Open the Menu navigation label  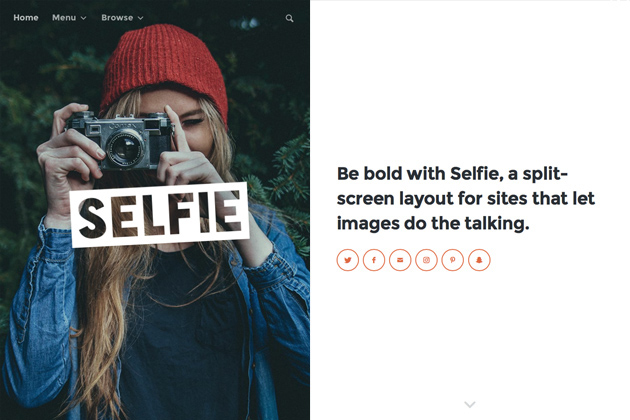point(64,18)
